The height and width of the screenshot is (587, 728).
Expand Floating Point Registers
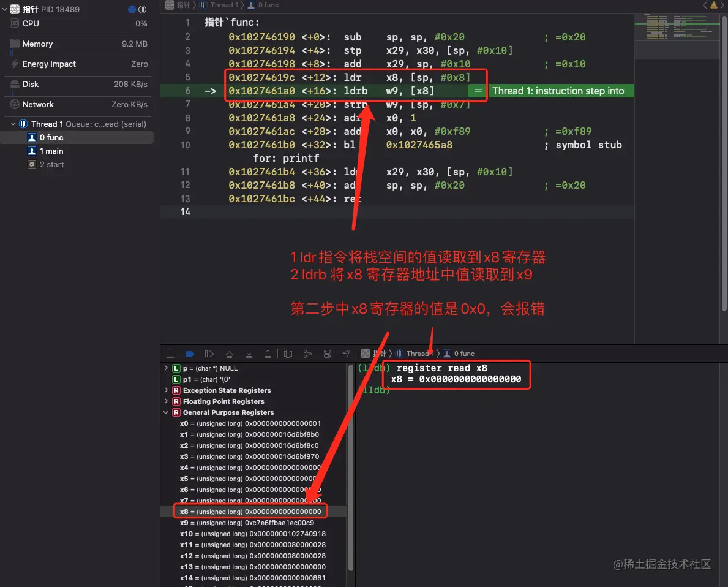coord(165,401)
